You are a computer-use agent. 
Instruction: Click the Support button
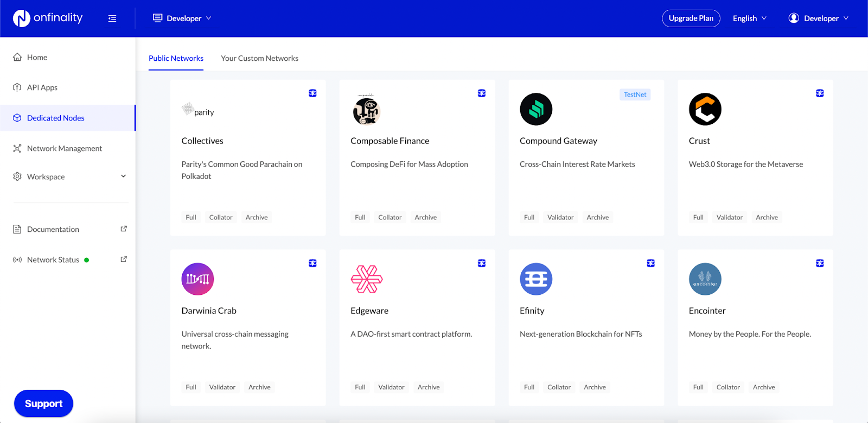(43, 403)
